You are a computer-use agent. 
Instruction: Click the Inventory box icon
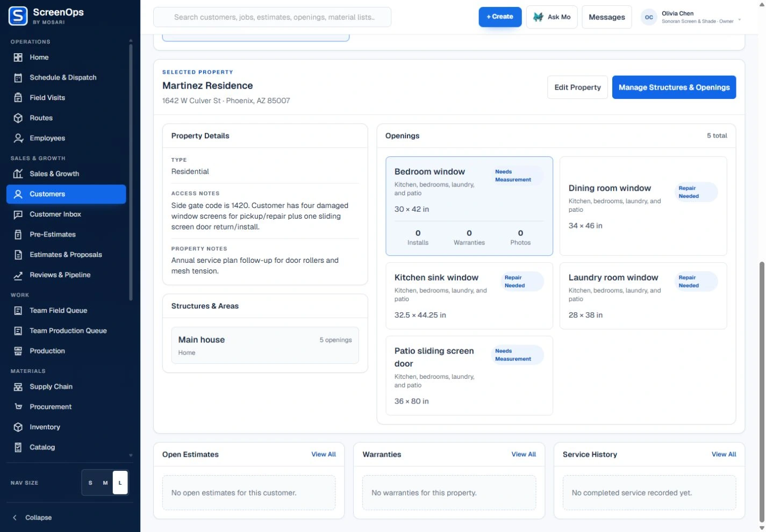(x=18, y=427)
